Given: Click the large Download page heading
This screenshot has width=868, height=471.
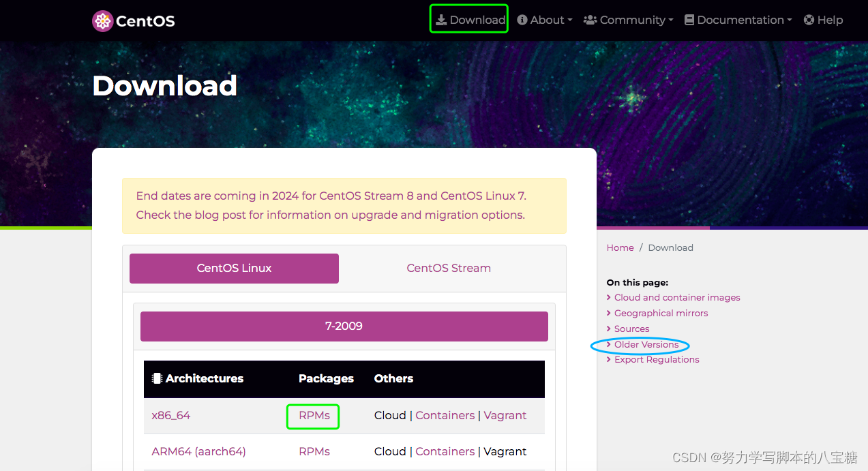Looking at the screenshot, I should click(164, 86).
